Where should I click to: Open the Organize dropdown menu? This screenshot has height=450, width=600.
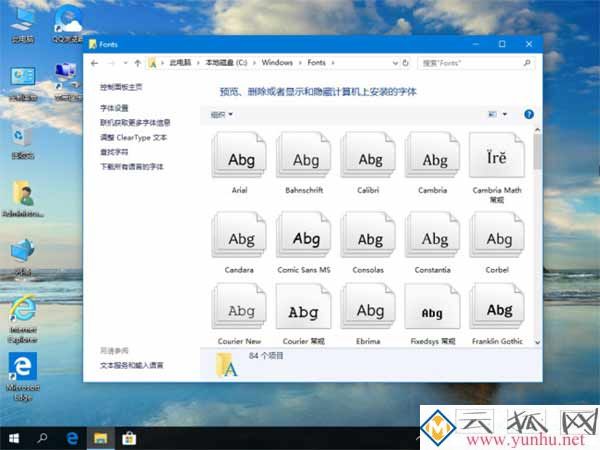(x=222, y=114)
